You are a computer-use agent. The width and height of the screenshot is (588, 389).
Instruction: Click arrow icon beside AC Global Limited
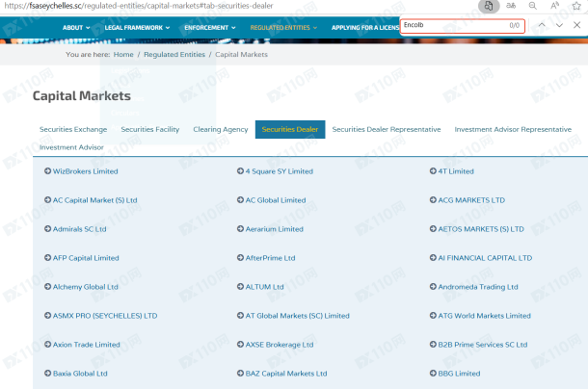(x=240, y=199)
